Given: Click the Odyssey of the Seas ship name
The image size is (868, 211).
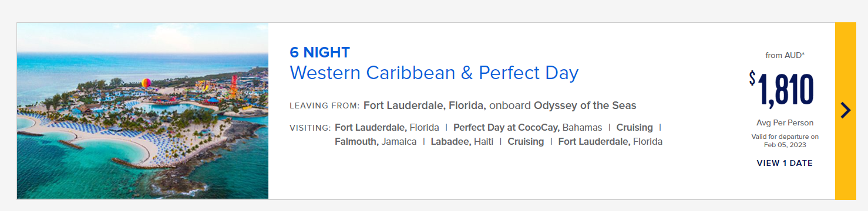Looking at the screenshot, I should (585, 105).
